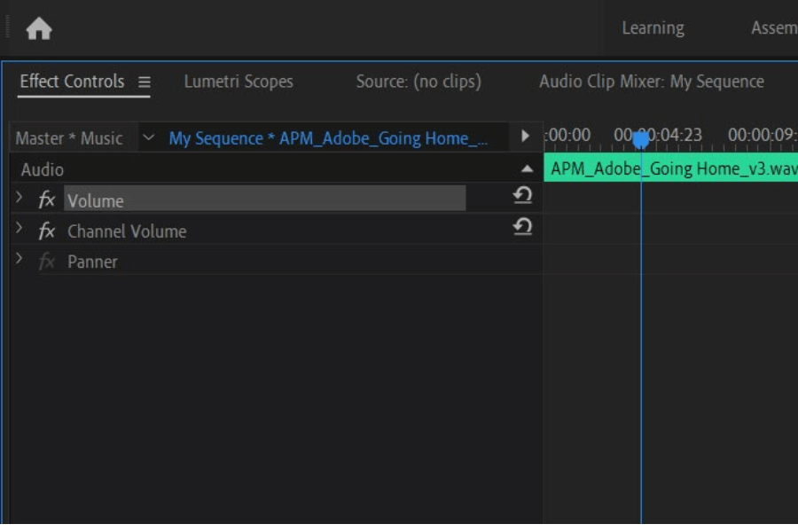Click the blue playhead marker
This screenshot has height=532, width=798.
[x=640, y=139]
